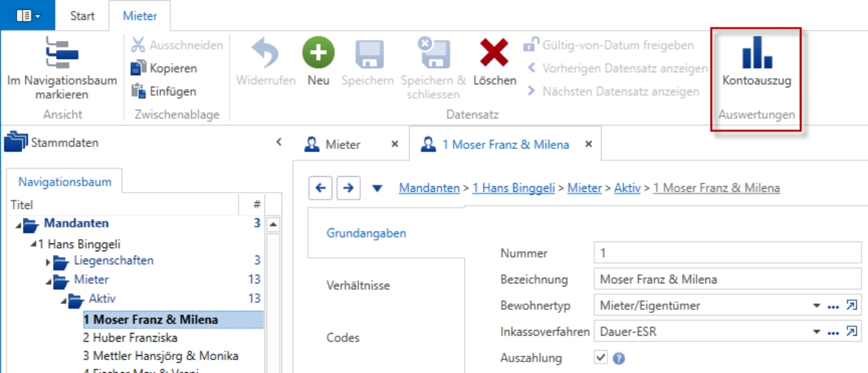Collapse the Mandanten tree node
The image size is (868, 373).
(17, 225)
